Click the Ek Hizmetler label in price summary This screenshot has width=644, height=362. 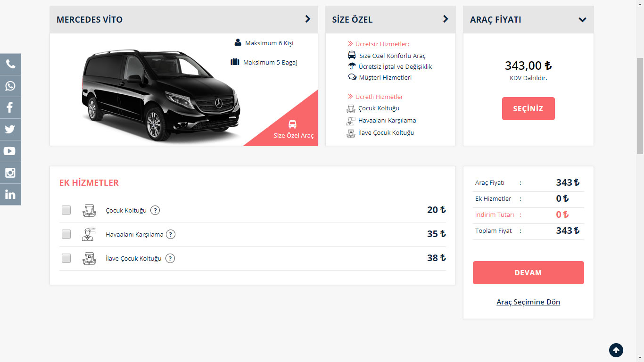(493, 198)
